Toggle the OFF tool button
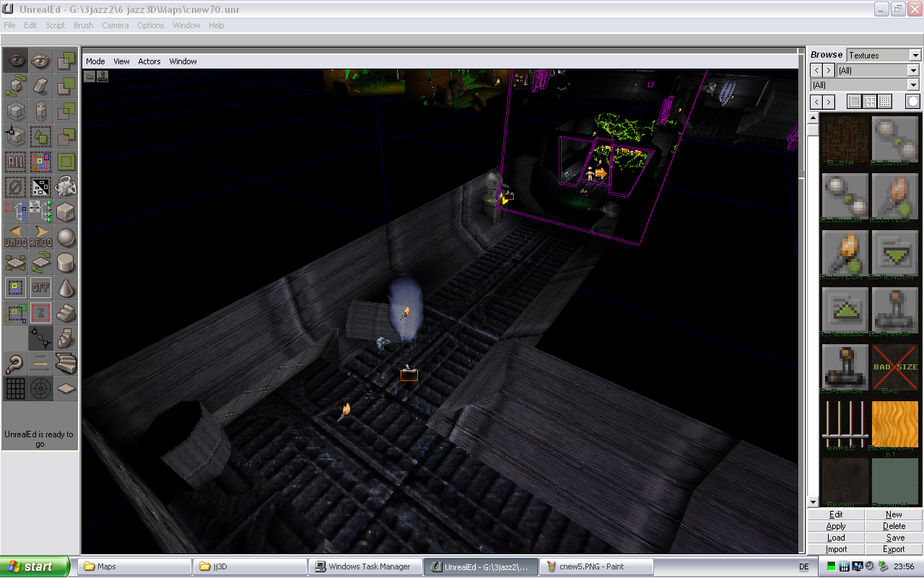The width and height of the screenshot is (924, 578). (40, 288)
